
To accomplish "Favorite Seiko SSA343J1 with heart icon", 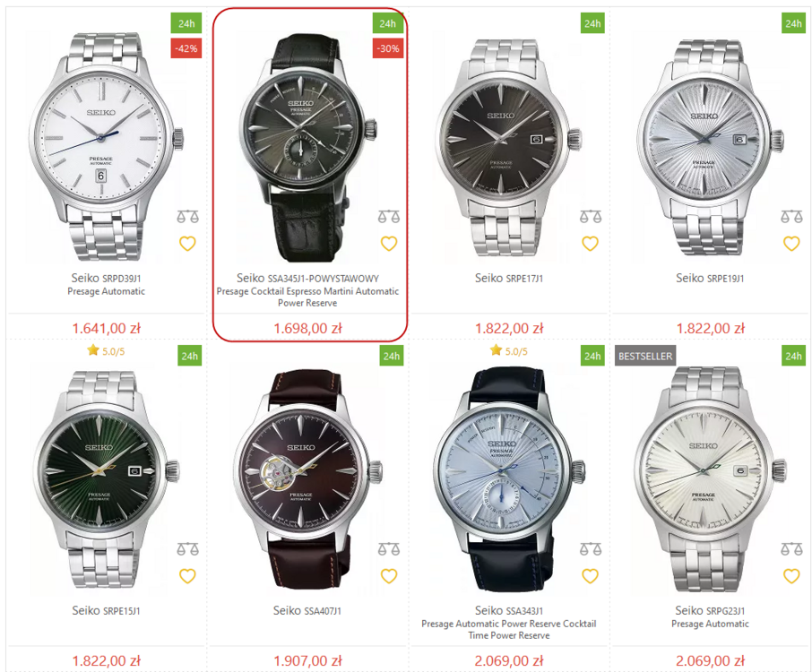I will point(591,576).
